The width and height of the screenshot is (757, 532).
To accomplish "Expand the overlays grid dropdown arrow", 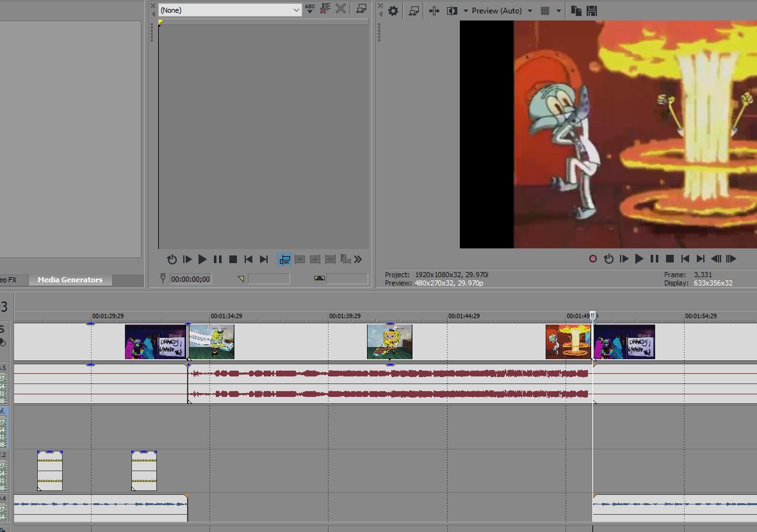I will pyautogui.click(x=558, y=11).
